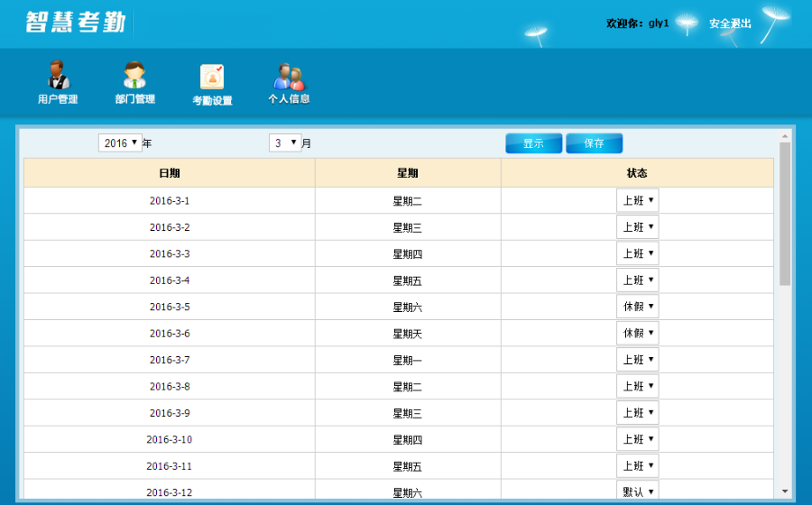Click the 日期 column header

coord(170,173)
